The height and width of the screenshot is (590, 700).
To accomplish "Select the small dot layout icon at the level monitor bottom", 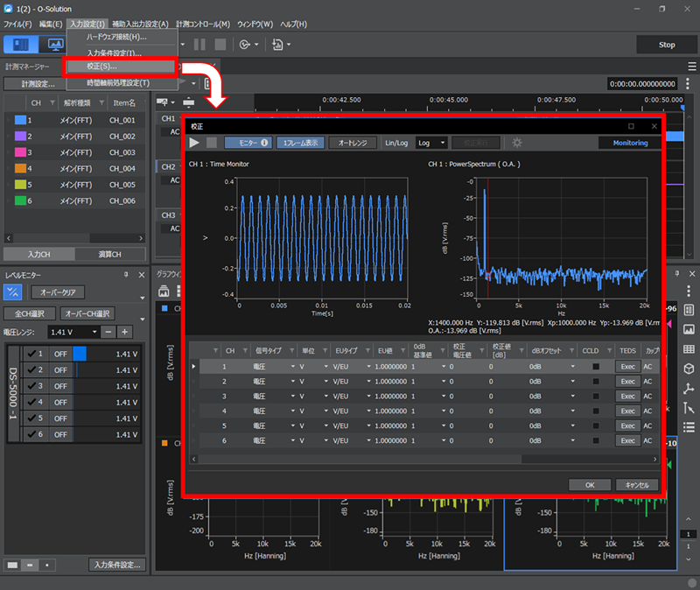I will tap(47, 565).
